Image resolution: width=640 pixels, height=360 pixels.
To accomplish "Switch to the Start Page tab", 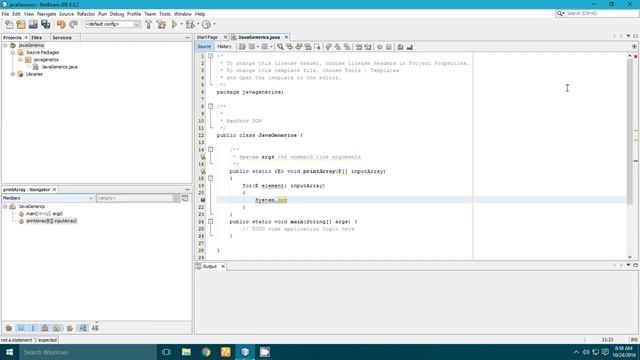I will [207, 37].
